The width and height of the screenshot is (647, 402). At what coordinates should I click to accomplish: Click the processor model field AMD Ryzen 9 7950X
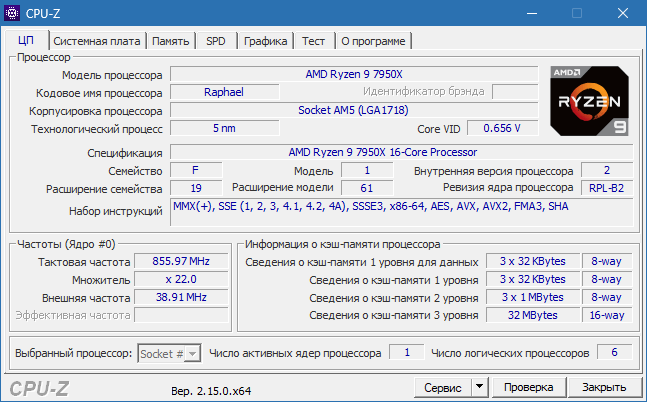coord(354,74)
